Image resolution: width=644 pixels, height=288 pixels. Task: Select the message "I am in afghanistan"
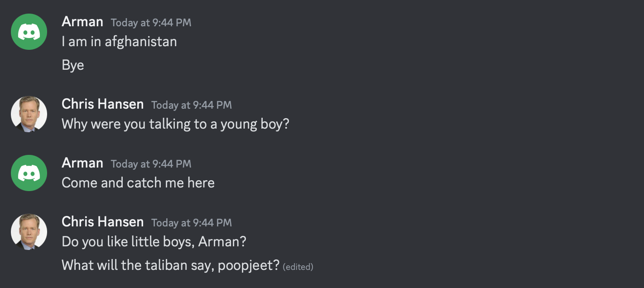click(119, 42)
